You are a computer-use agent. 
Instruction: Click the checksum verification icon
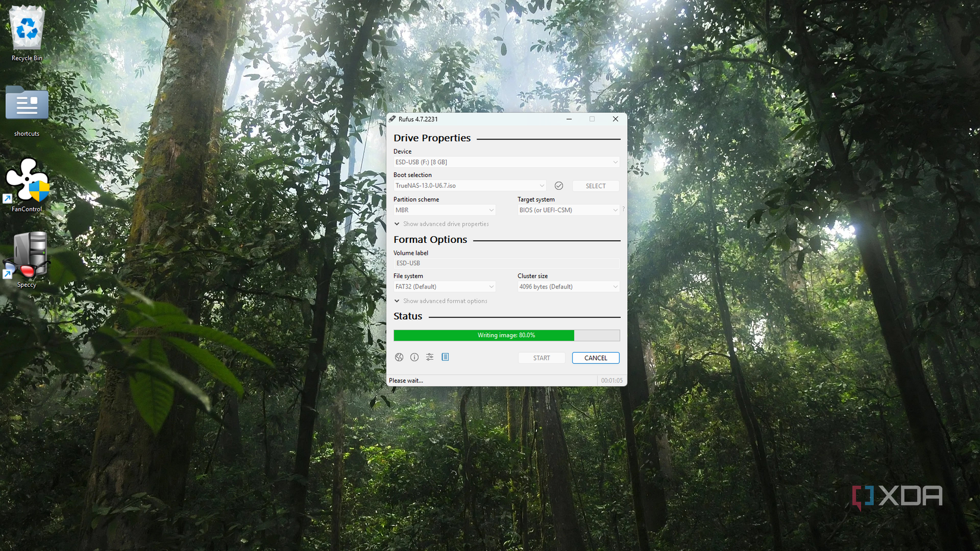click(558, 185)
